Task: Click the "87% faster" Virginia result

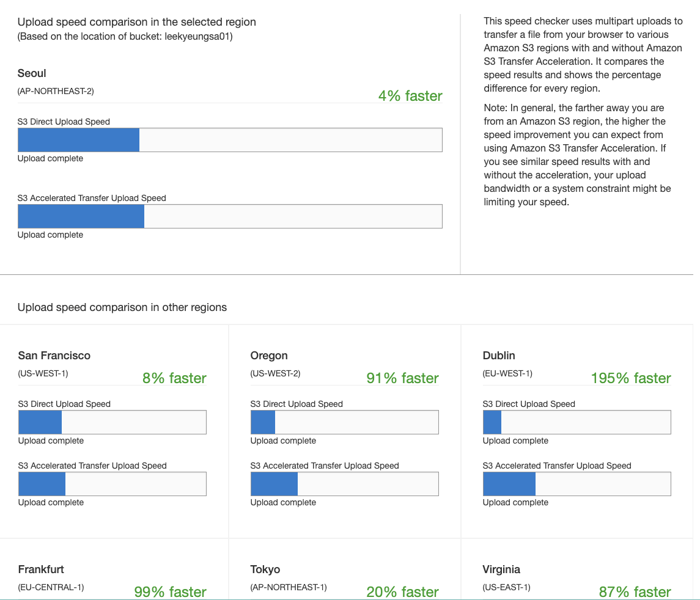Action: pyautogui.click(x=635, y=591)
